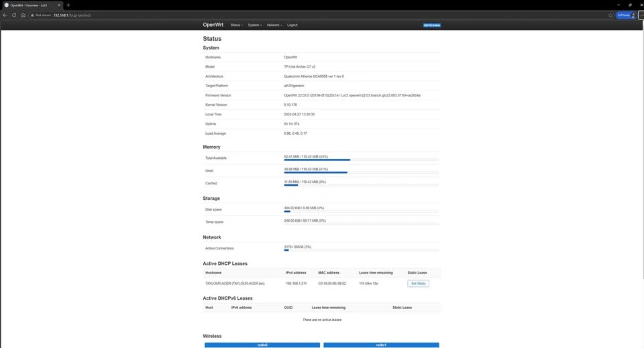The height and width of the screenshot is (348, 644).
Task: Click the Qualcomm Atheros QCA9558 architecture value
Action: (314, 76)
